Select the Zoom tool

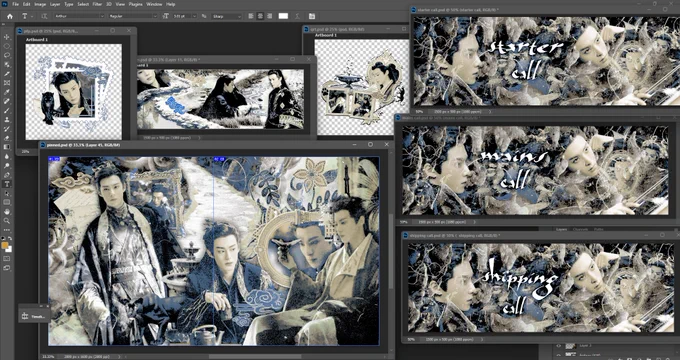tap(7, 221)
